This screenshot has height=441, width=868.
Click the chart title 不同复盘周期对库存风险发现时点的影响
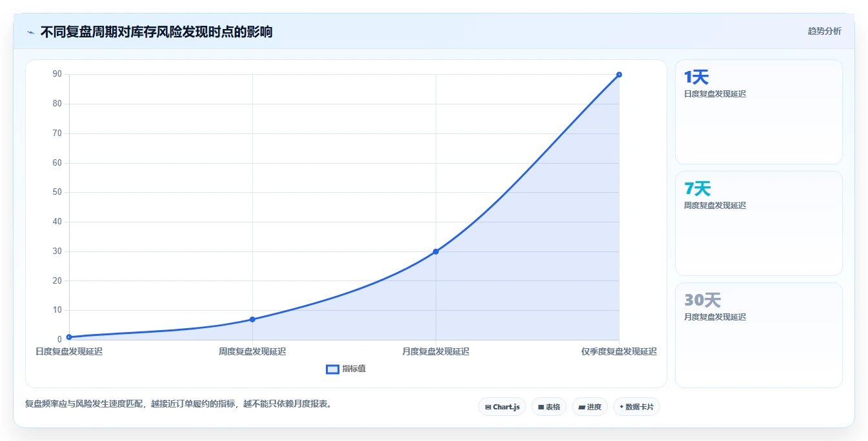(156, 32)
